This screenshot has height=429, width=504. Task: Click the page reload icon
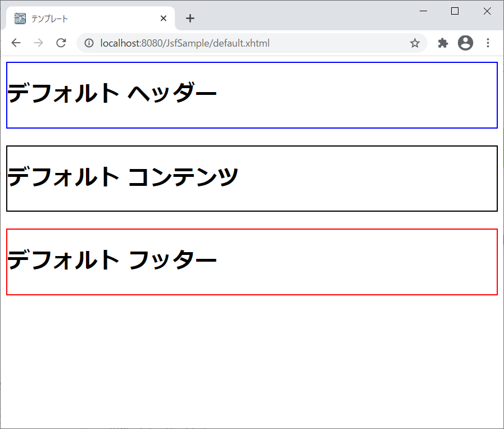61,43
